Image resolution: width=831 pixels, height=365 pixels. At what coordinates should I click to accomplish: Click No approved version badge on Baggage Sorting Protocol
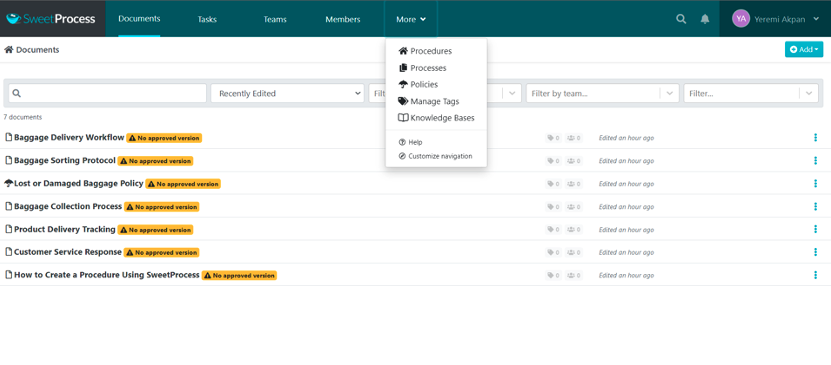pyautogui.click(x=155, y=161)
